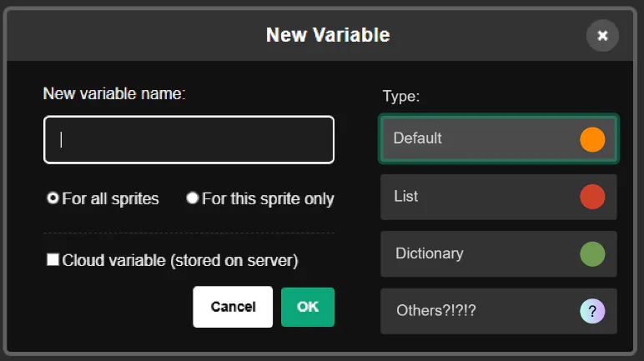Click the "New variable name:" label

click(x=114, y=93)
